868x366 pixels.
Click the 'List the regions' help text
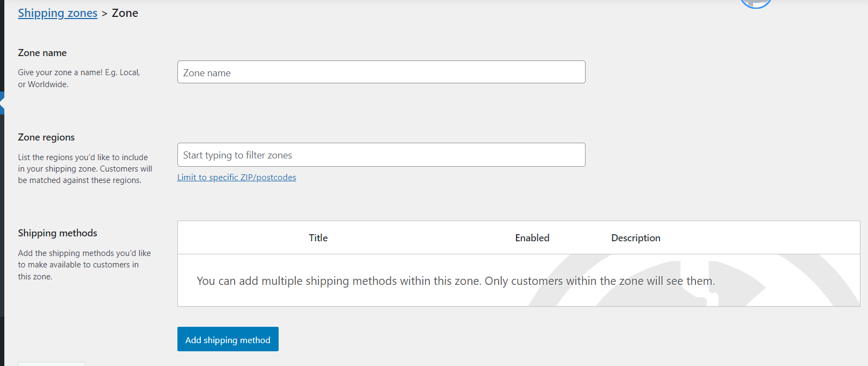(85, 169)
